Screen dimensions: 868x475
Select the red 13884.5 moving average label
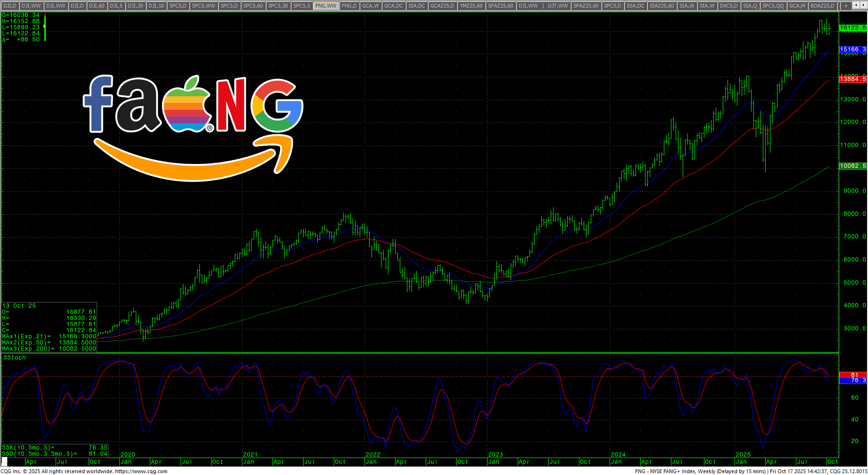(852, 79)
